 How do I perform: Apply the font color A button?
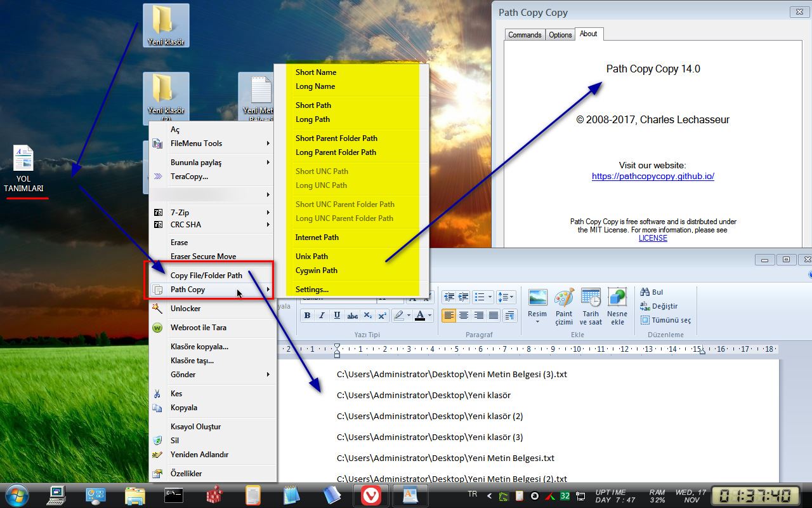[419, 316]
